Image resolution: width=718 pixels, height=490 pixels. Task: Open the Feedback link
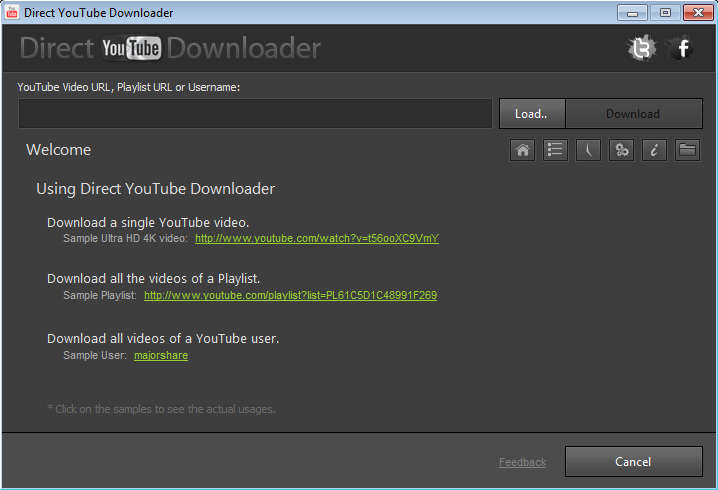coord(522,463)
